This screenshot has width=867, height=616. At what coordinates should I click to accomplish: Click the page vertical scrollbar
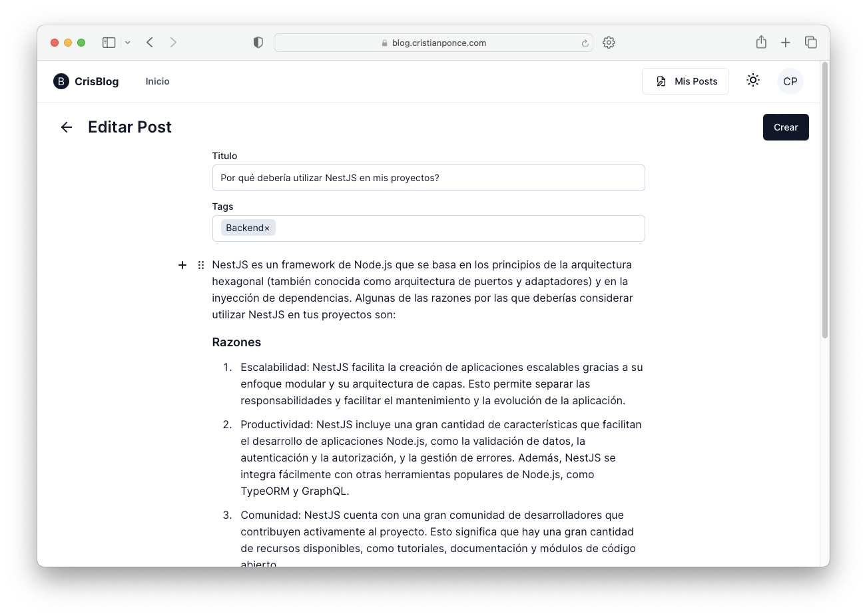click(825, 200)
